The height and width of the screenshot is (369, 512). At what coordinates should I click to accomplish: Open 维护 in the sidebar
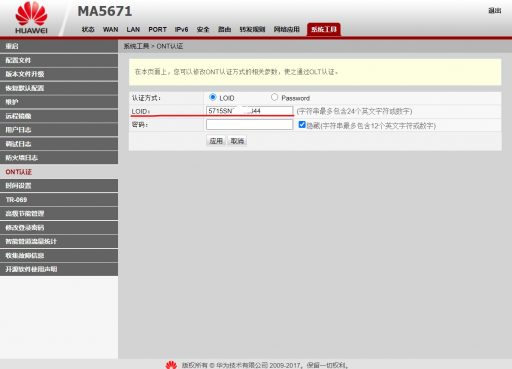[59, 102]
